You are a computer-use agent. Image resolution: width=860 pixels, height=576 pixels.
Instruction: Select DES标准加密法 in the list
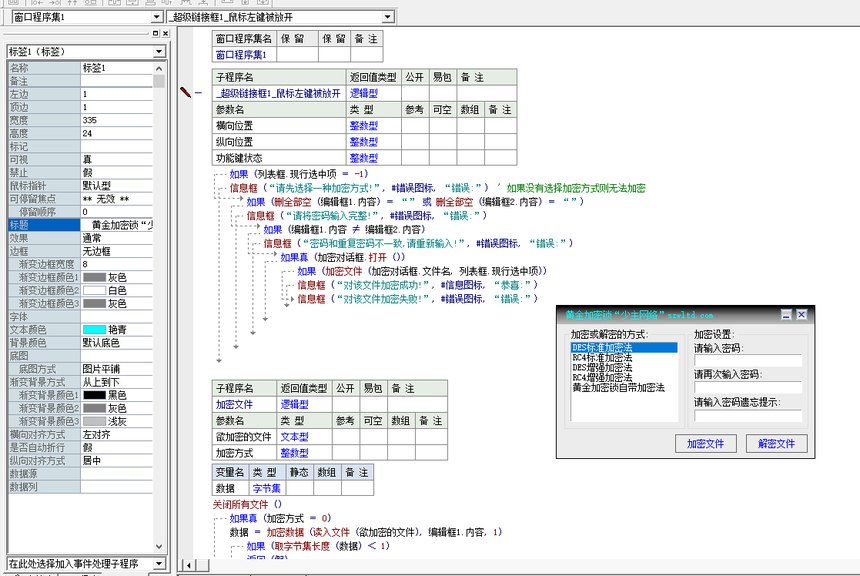pos(624,348)
